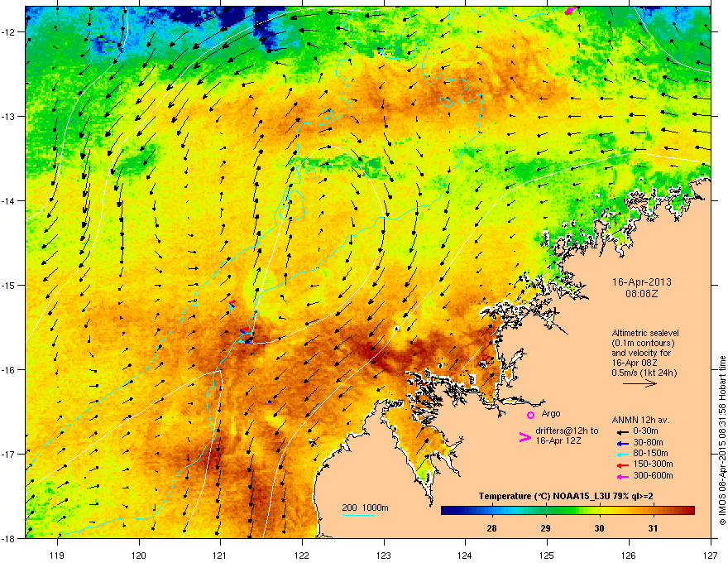Click the 08:08Z time label
The image size is (728, 563).
coord(642,294)
